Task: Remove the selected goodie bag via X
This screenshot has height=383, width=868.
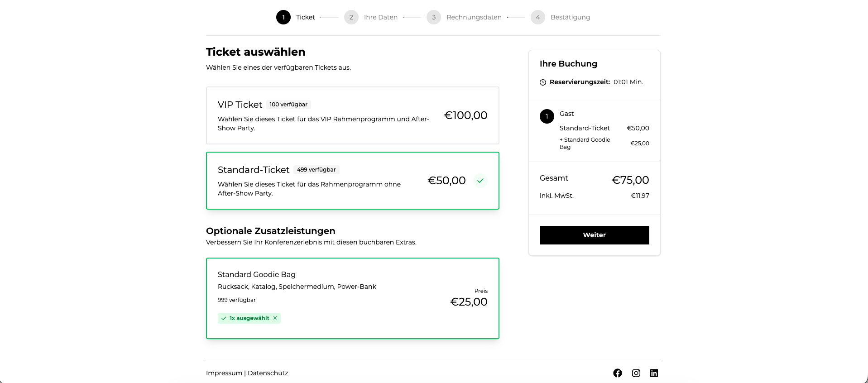Action: pyautogui.click(x=275, y=318)
